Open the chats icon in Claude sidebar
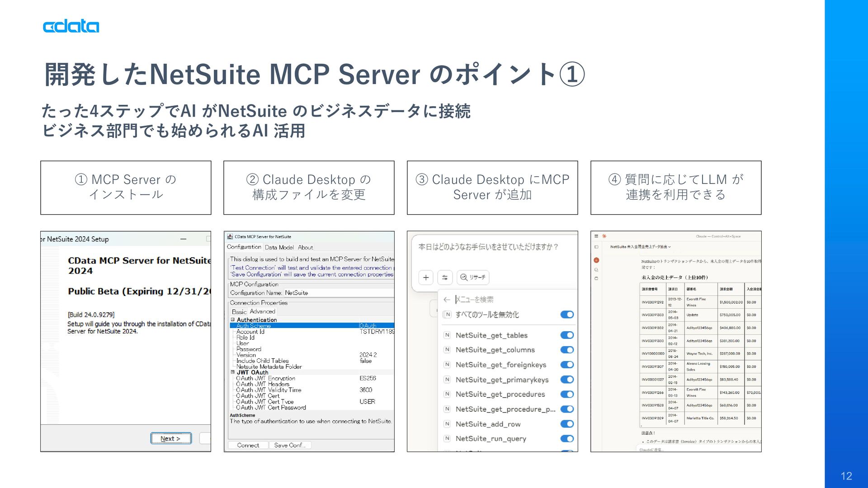This screenshot has height=488, width=868. pyautogui.click(x=596, y=270)
